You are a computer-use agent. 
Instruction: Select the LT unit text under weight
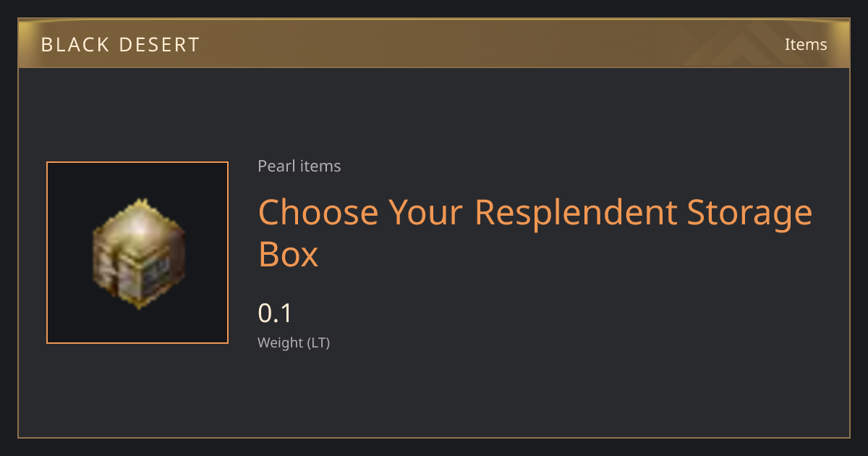coord(318,343)
